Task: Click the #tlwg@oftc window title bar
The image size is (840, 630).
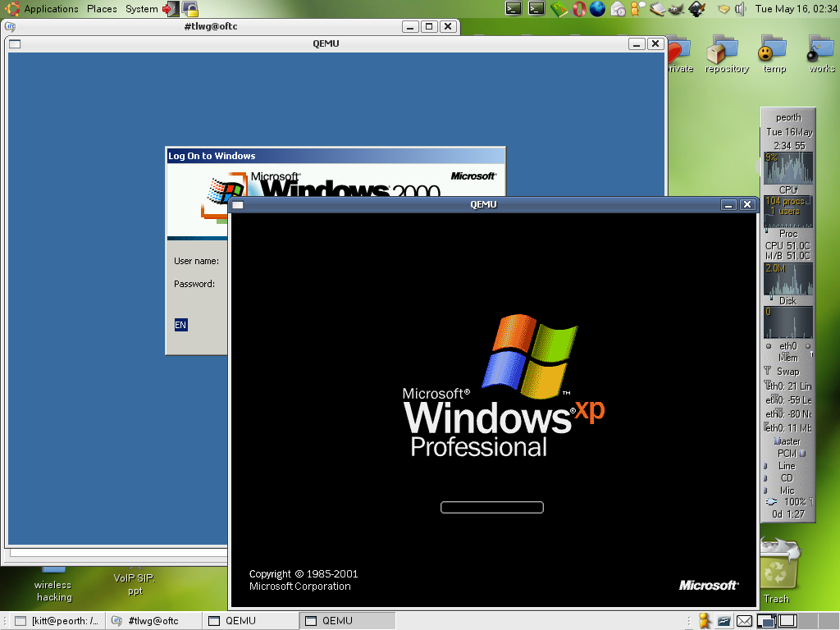Action: tap(211, 26)
